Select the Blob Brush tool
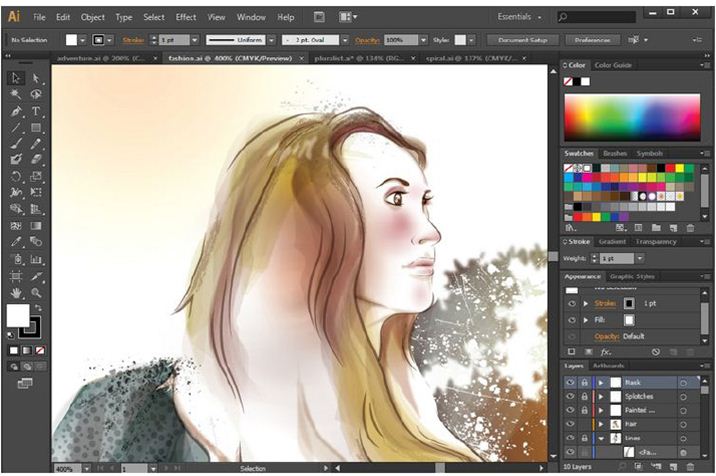The height and width of the screenshot is (476, 716). pos(16,160)
